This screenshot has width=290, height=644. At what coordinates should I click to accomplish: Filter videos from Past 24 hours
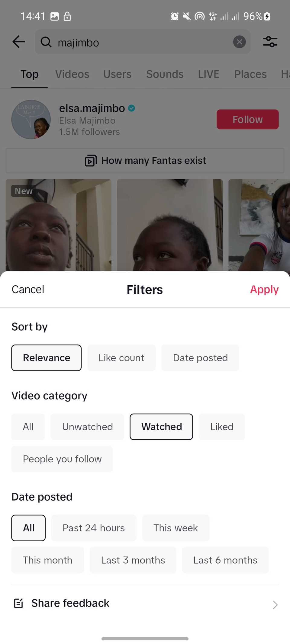pyautogui.click(x=94, y=528)
